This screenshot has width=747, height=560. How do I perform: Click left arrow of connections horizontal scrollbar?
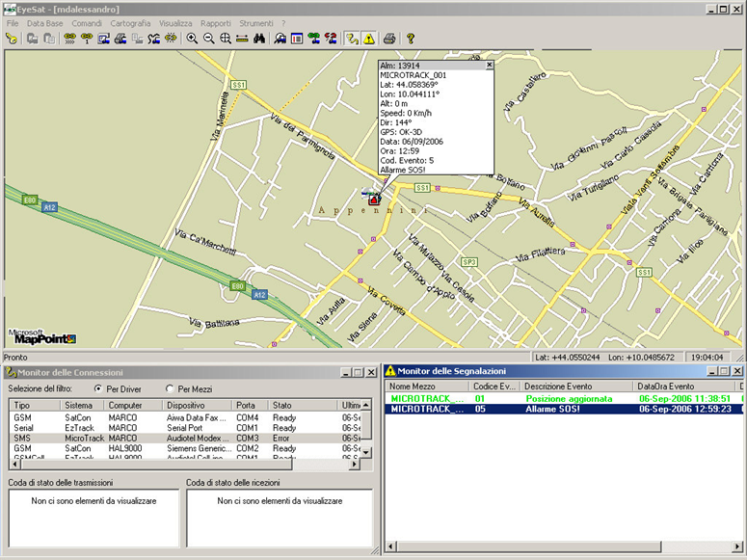[14, 464]
